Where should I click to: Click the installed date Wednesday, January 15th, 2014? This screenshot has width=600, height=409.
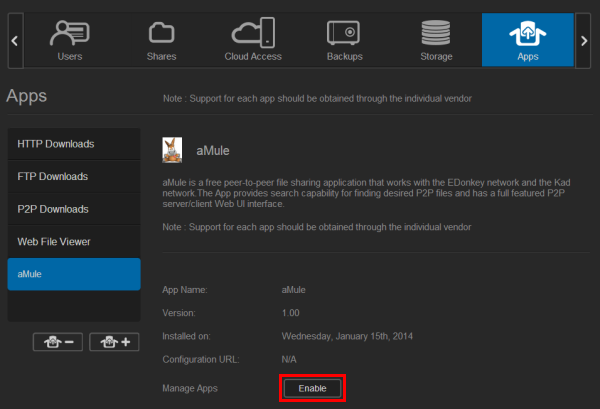[347, 336]
